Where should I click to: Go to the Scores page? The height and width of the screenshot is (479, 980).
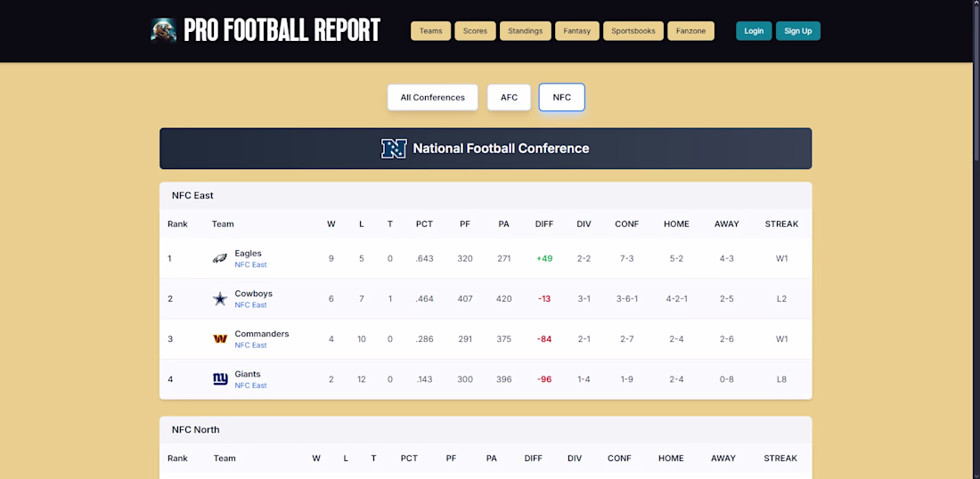point(475,31)
